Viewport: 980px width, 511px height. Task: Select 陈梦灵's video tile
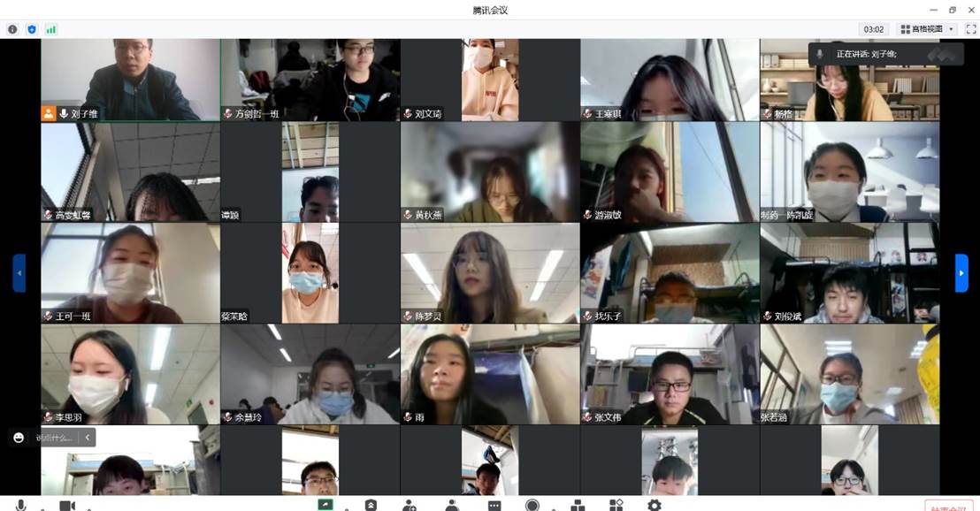point(490,272)
